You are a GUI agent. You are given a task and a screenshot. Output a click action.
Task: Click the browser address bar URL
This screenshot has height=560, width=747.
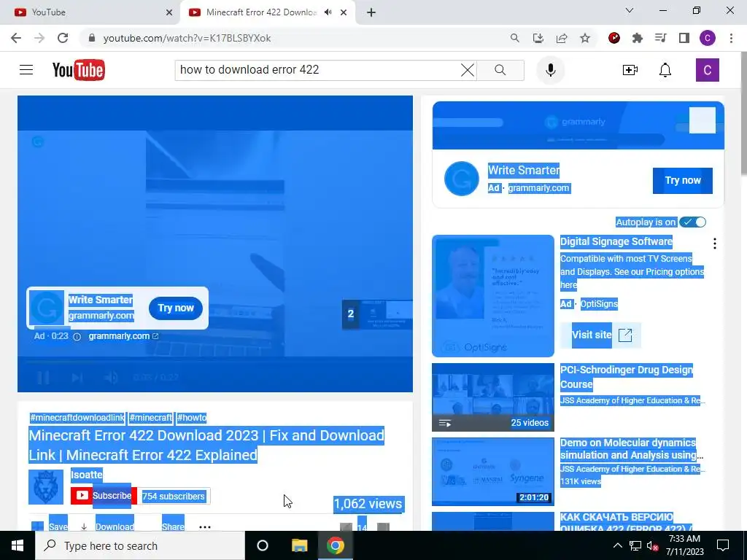pyautogui.click(x=187, y=38)
